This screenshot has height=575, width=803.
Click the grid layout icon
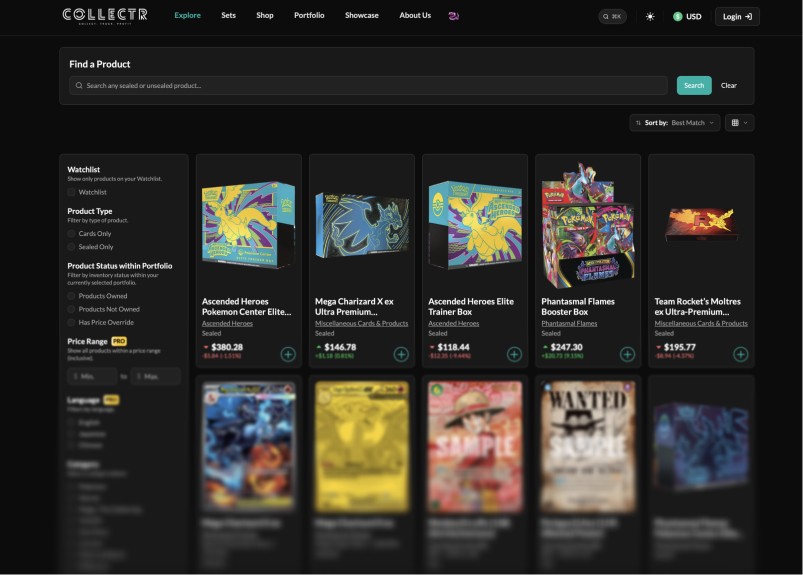coord(735,123)
